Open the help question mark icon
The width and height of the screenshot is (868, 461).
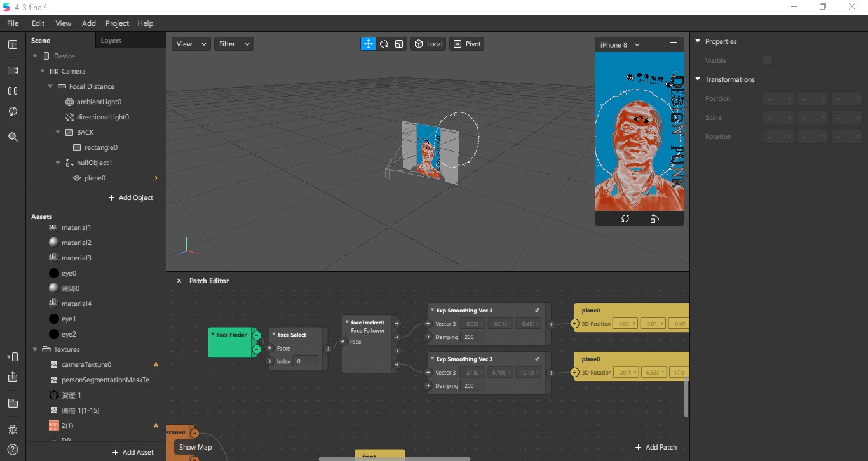click(13, 450)
